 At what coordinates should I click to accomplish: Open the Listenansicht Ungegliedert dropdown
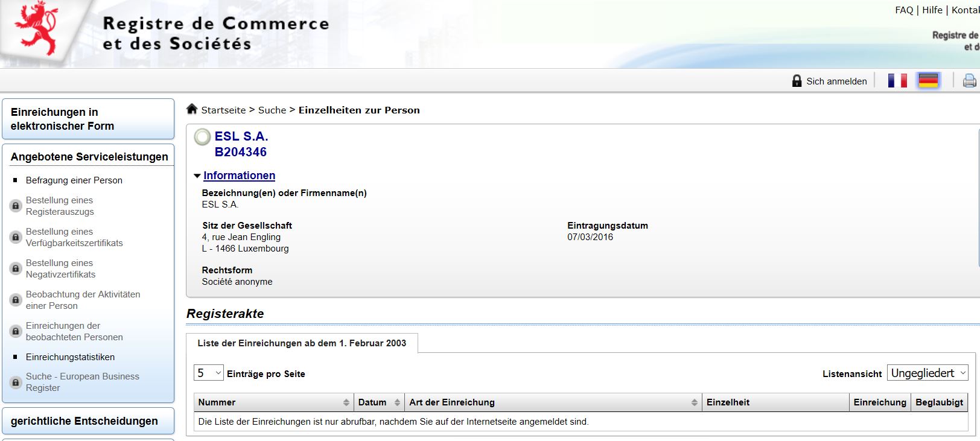tap(927, 373)
